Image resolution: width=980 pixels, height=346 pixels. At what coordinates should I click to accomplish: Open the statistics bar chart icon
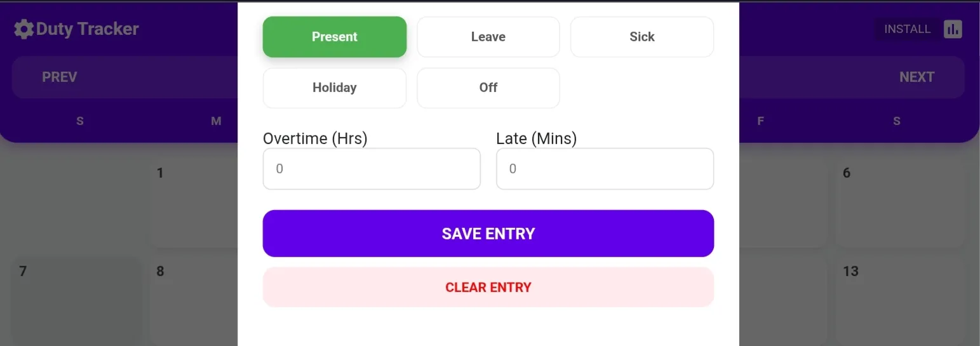[x=953, y=29]
